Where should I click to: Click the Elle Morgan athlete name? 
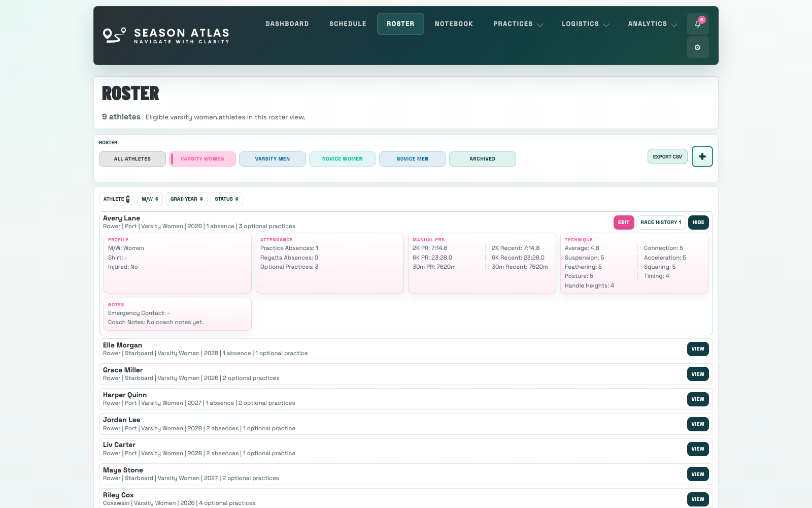(122, 345)
